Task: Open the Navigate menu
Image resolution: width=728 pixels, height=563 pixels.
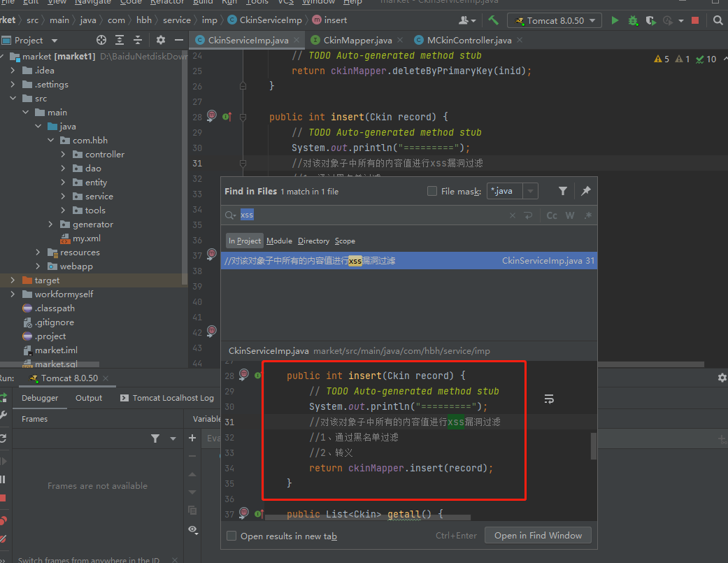Action: click(93, 2)
